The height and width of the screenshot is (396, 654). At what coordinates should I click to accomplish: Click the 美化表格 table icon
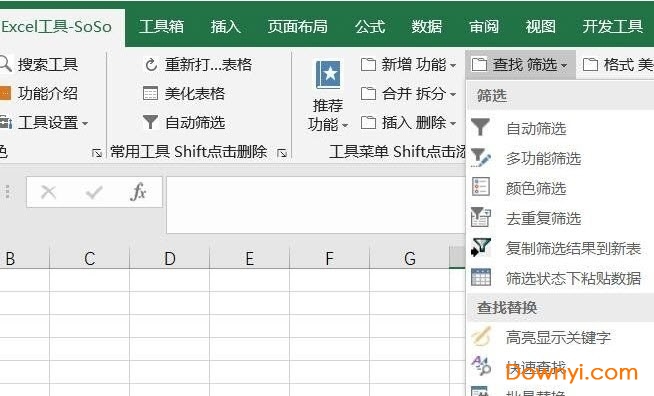pyautogui.click(x=150, y=93)
